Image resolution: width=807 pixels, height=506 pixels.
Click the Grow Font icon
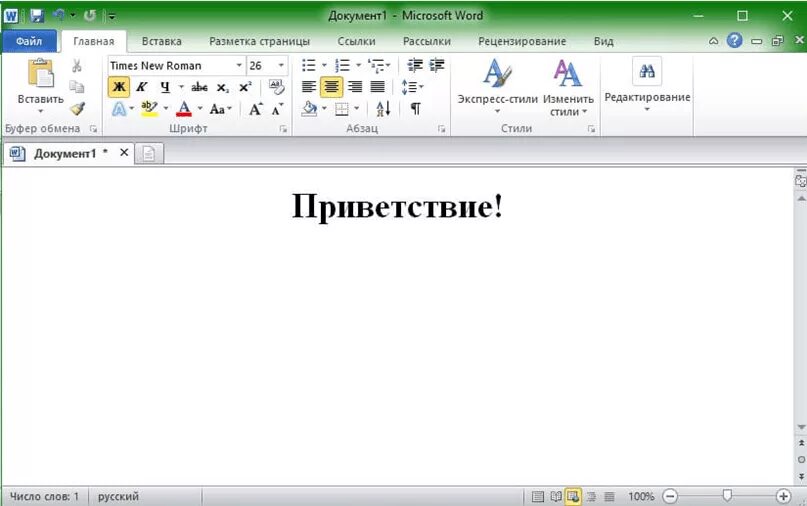(x=255, y=109)
